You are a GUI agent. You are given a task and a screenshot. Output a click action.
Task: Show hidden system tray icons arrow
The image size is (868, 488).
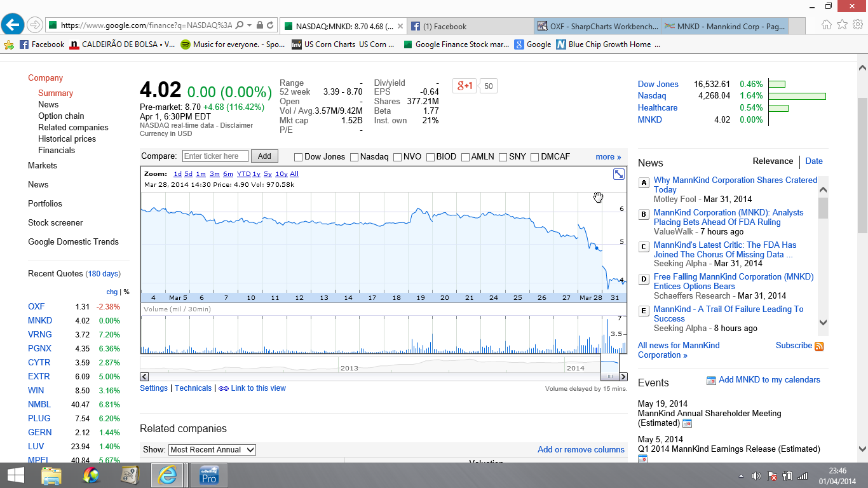click(x=741, y=476)
